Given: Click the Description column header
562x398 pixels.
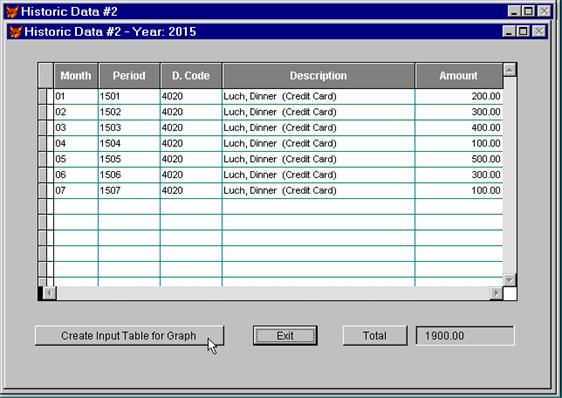Looking at the screenshot, I should pyautogui.click(x=318, y=76).
